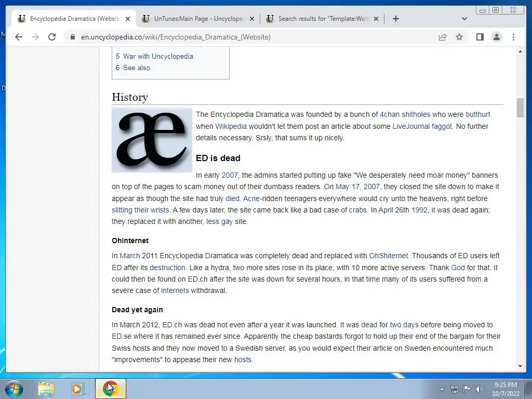Image resolution: width=532 pixels, height=399 pixels.
Task: Click the History section heading
Action: pos(130,97)
